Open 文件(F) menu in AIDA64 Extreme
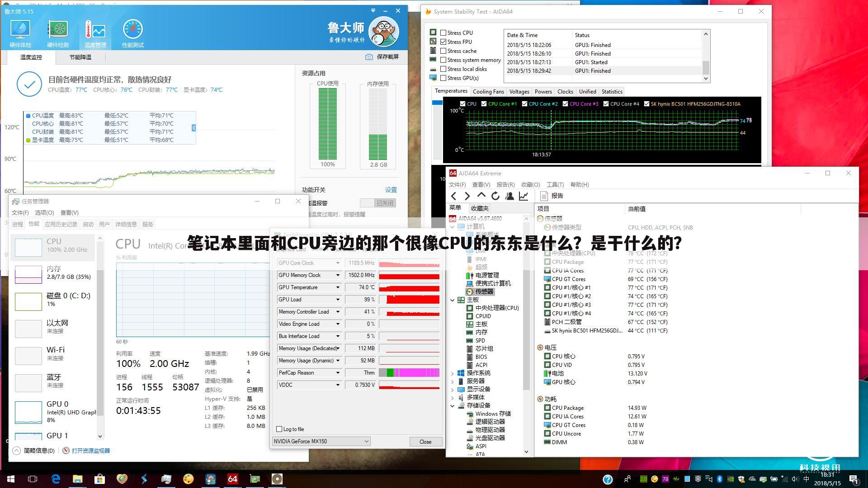This screenshot has width=868, height=488. (457, 185)
